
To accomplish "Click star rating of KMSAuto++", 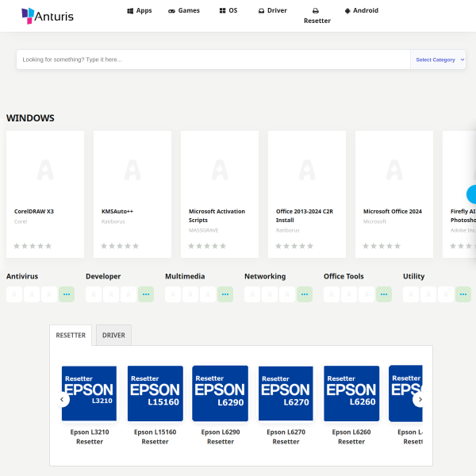I will (120, 246).
